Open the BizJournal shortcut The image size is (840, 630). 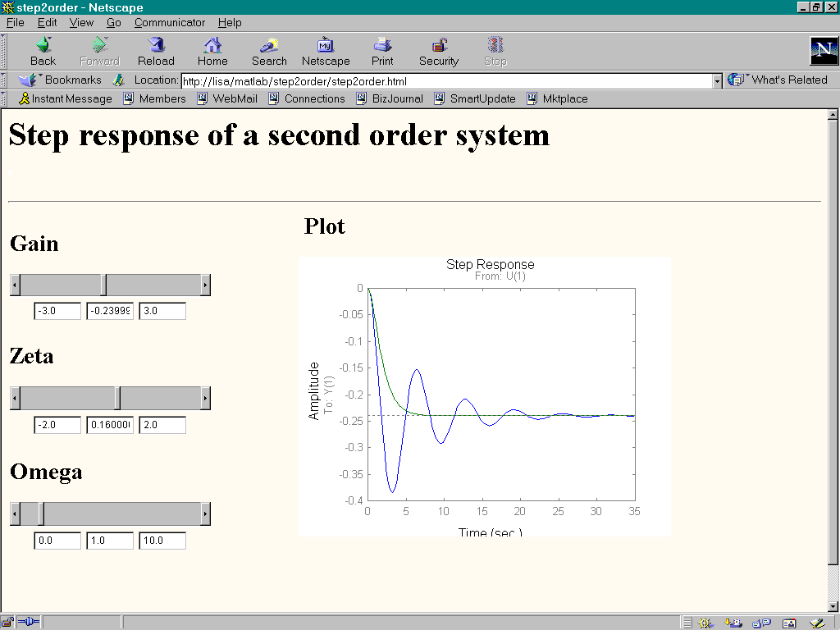[x=390, y=98]
